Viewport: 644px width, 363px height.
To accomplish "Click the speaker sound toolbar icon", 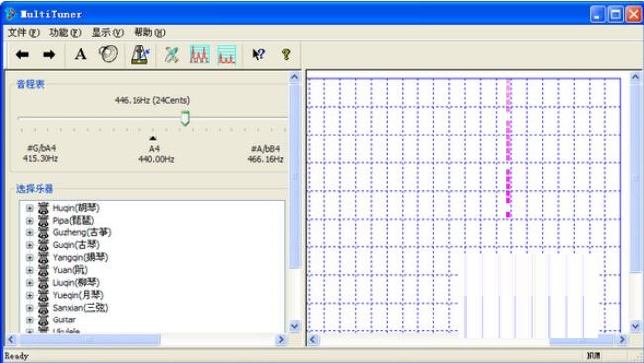I will coord(108,54).
